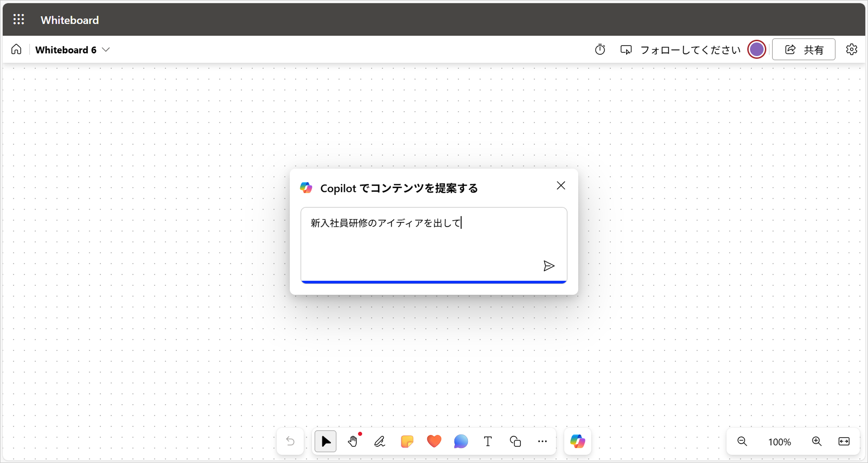868x463 pixels.
Task: Open the timer tool
Action: (x=600, y=50)
